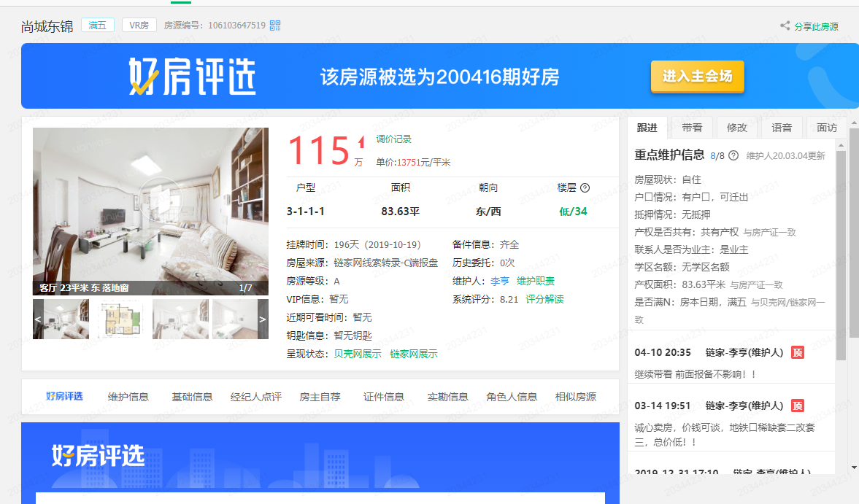Show next thumbnails with right arrow
Viewport: 859px width, 504px height.
[263, 319]
